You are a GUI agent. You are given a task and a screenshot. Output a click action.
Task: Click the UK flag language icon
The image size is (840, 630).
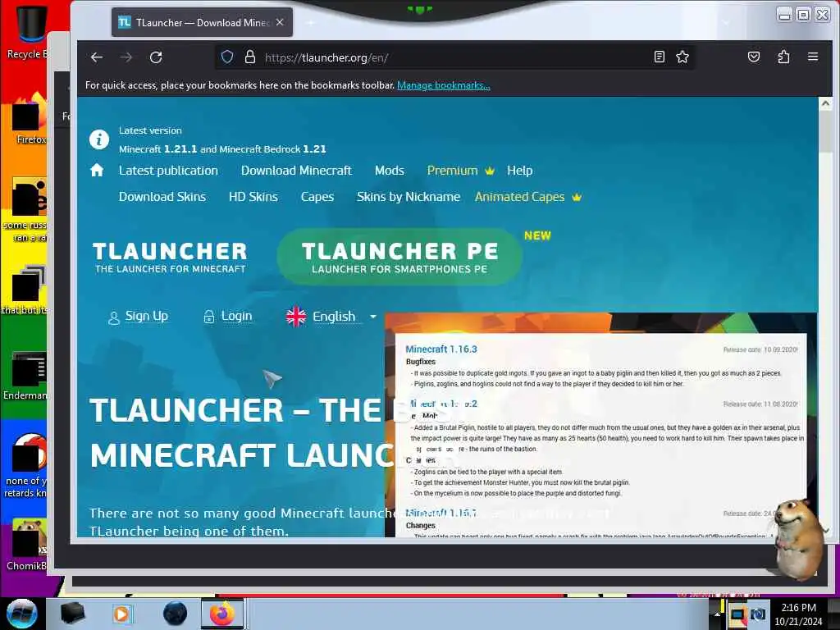(295, 317)
